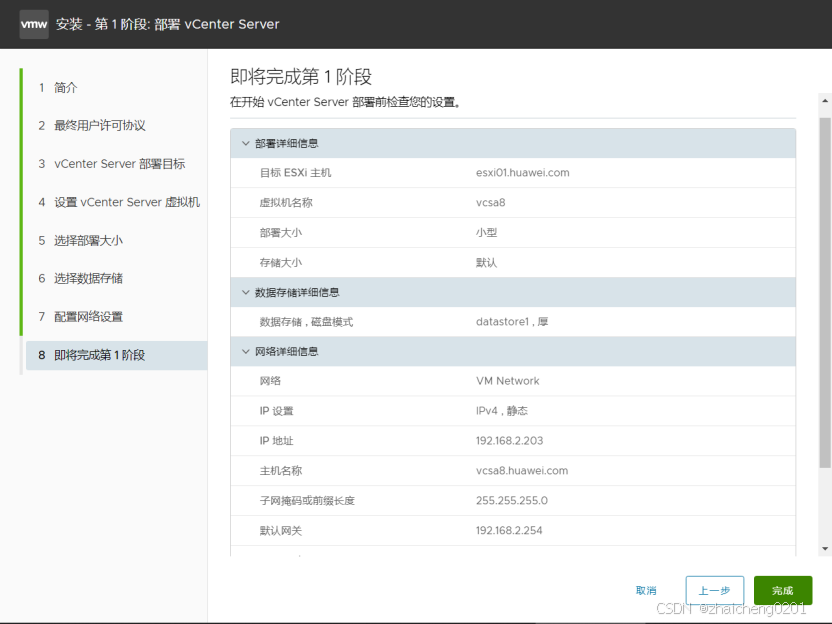Open step 3 vCenter Server 部署目标
The width and height of the screenshot is (832, 624).
pyautogui.click(x=111, y=164)
